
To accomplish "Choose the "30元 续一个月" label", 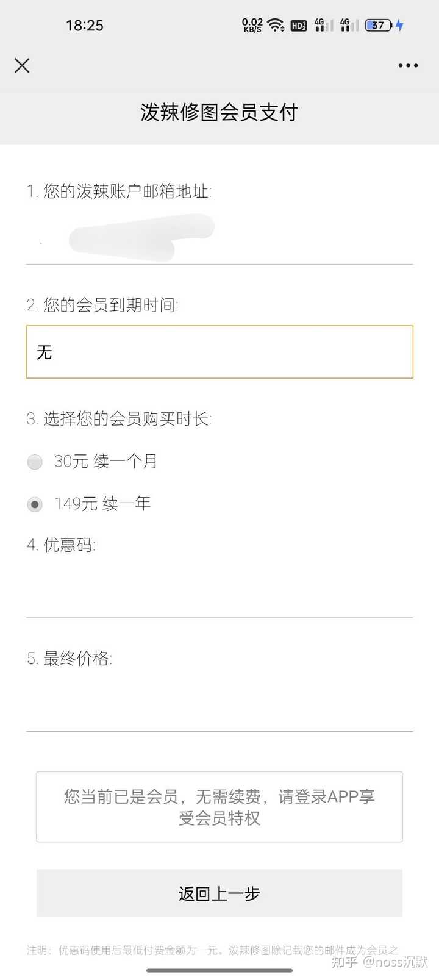I will tap(105, 461).
